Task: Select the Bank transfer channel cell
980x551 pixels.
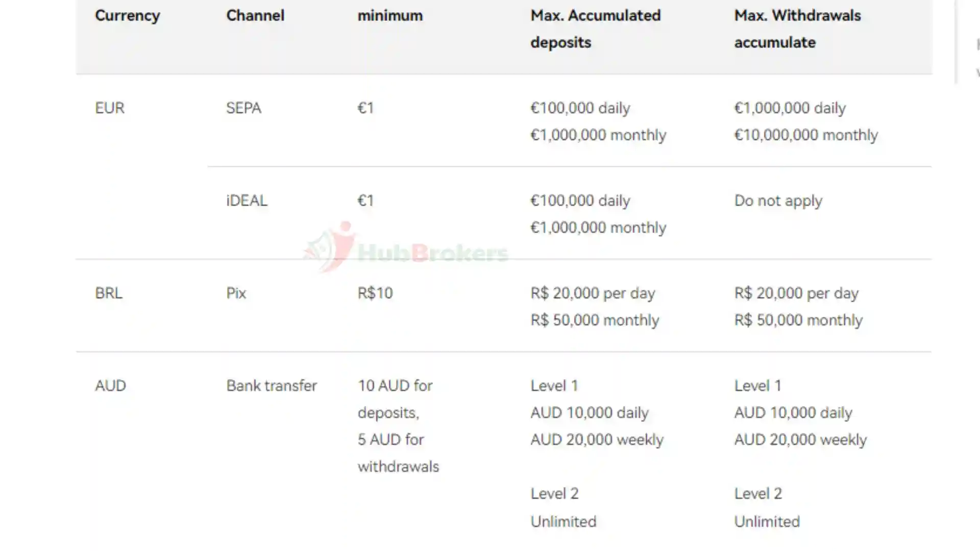Action: coord(272,386)
